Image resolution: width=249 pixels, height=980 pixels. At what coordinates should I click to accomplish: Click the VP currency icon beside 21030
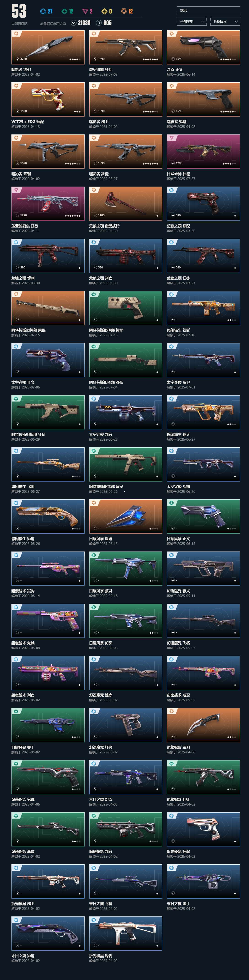[x=73, y=23]
